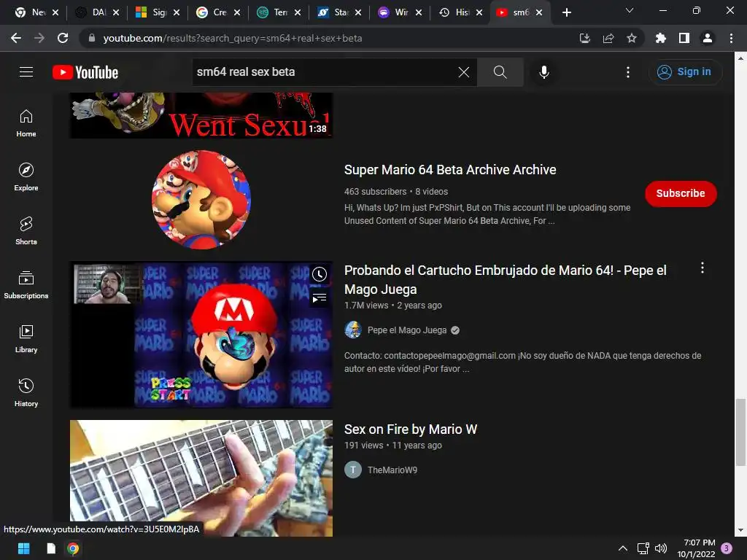
Task: Bookmark this page with star icon
Action: [632, 38]
